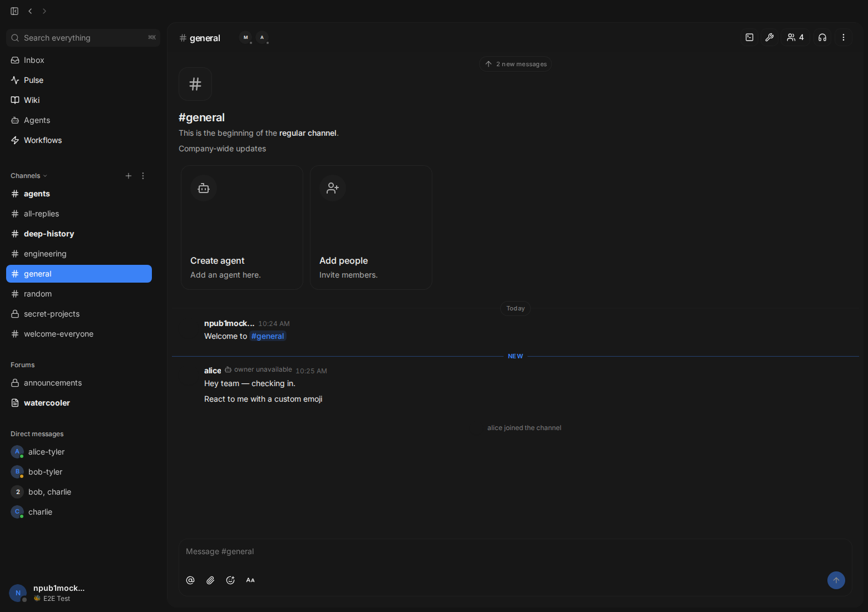Insert a mention with @ icon
Viewport: 868px width, 612px height.
tap(190, 580)
